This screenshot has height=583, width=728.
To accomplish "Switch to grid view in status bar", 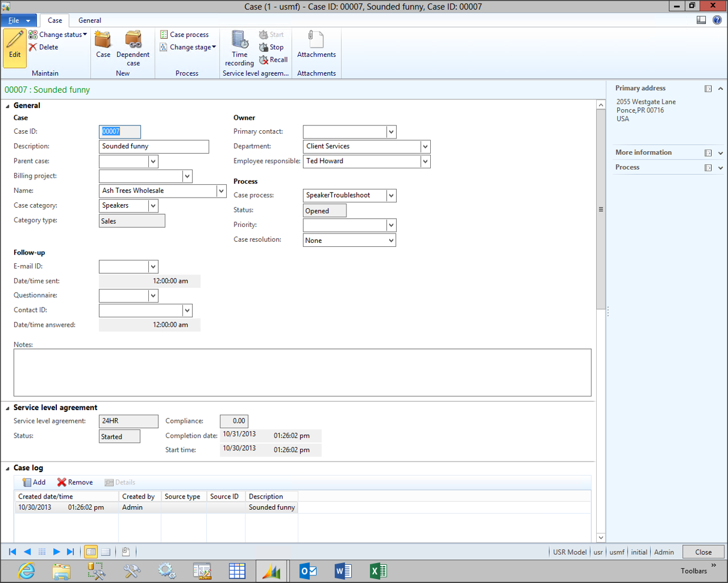I will (x=106, y=552).
